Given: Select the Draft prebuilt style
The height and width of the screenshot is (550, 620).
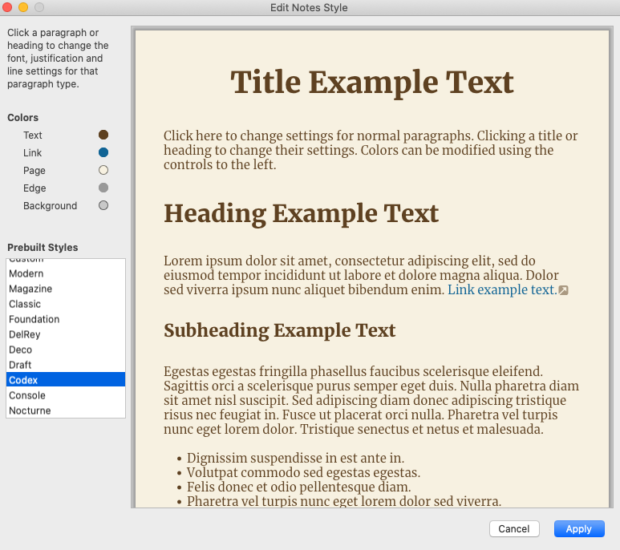Looking at the screenshot, I should 66,365.
